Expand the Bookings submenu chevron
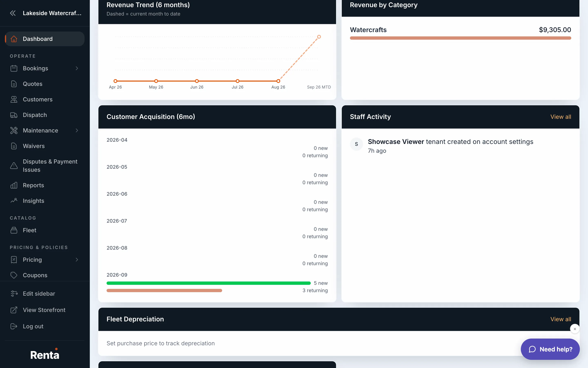 coord(77,68)
